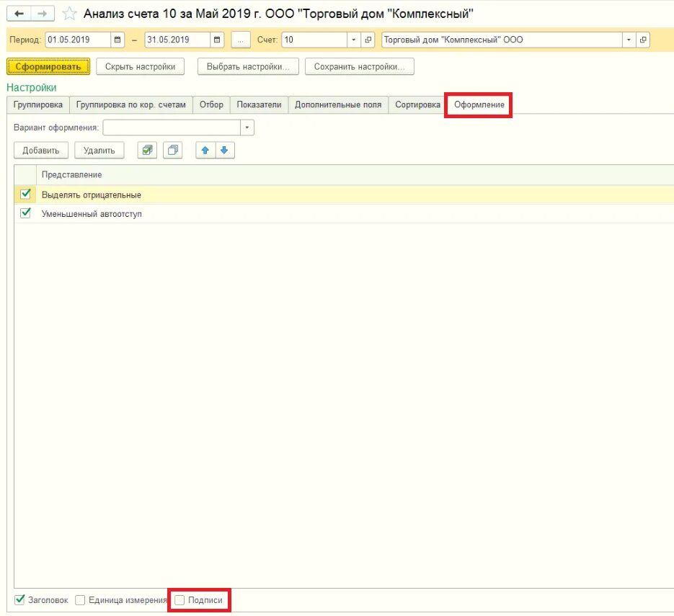The height and width of the screenshot is (616, 674).
Task: Open the 'Отбор' tab
Action: [x=211, y=104]
